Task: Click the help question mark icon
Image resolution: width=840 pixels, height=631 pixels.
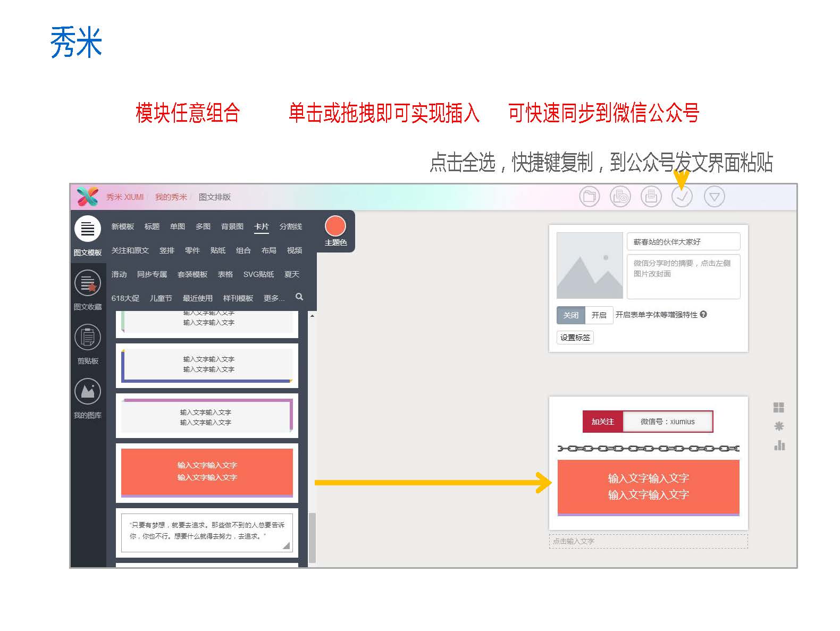Action: point(703,314)
